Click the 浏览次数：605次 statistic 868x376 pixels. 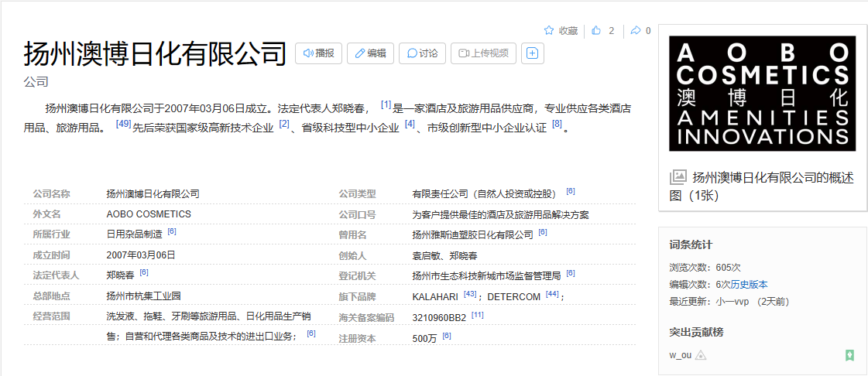705,268
